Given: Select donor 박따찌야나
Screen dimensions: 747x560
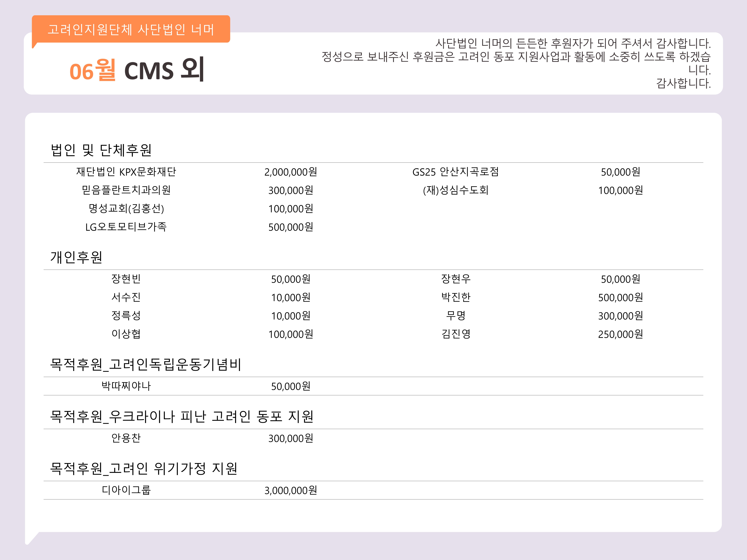Looking at the screenshot, I should pyautogui.click(x=126, y=386).
